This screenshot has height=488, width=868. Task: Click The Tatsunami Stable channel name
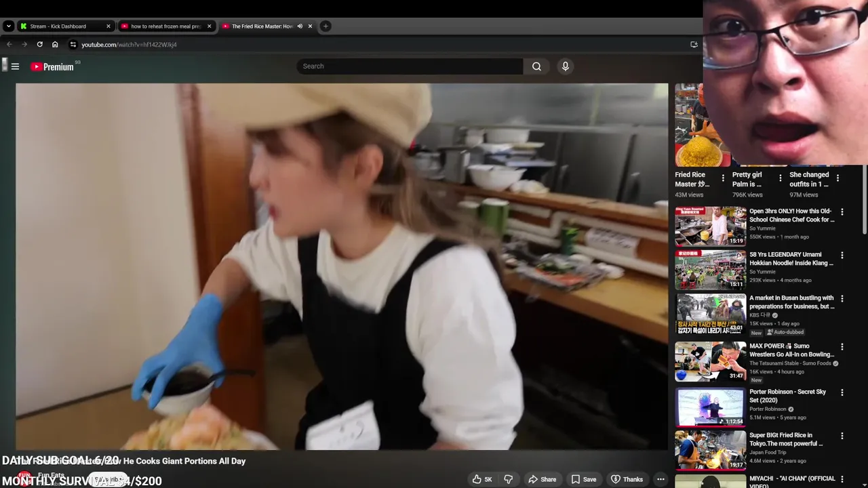790,363
